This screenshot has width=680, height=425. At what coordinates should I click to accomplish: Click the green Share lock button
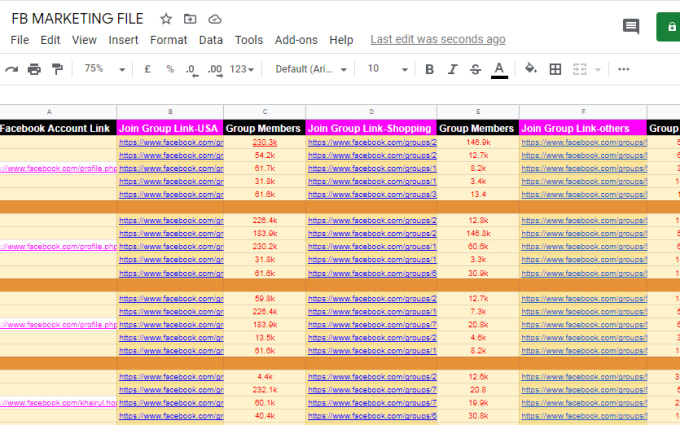[x=668, y=27]
